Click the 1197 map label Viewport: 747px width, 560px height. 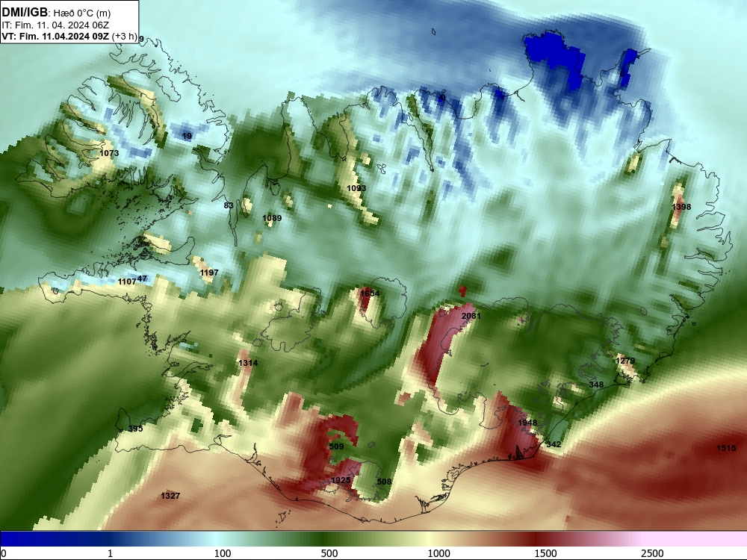pyautogui.click(x=209, y=273)
